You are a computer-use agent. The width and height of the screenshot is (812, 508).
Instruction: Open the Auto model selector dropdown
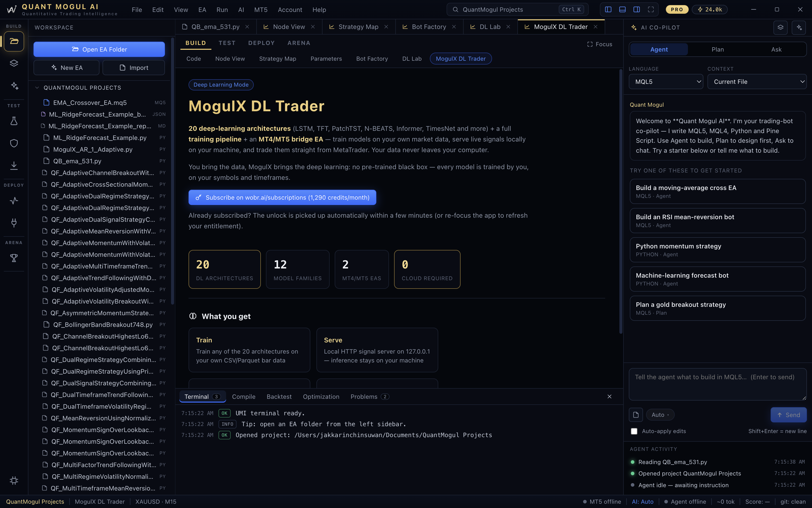tap(660, 415)
